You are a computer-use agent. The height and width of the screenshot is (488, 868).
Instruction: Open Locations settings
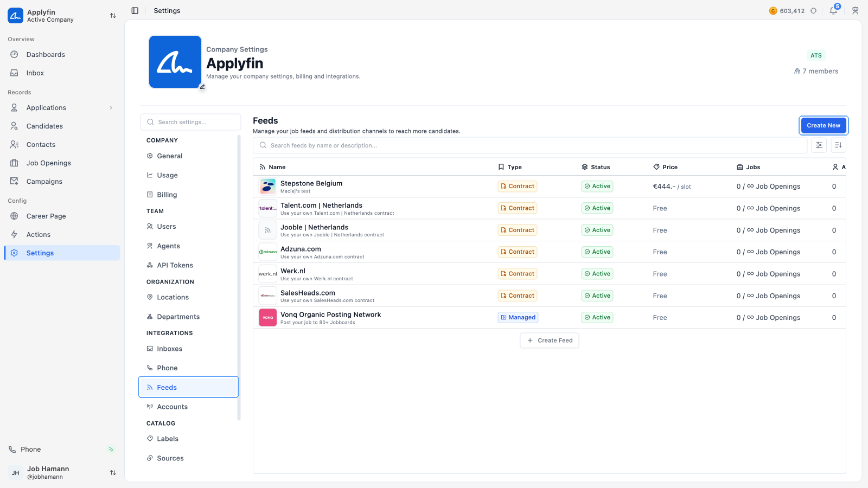coord(188,298)
